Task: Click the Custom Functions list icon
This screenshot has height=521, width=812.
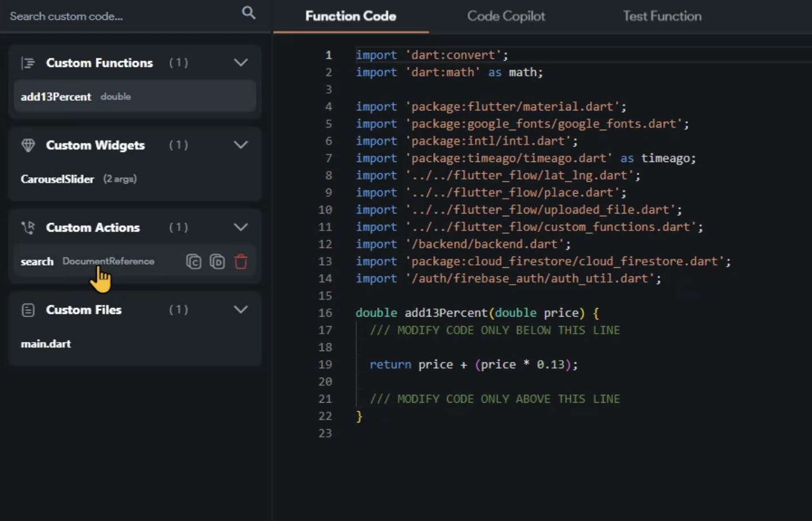Action: [28, 63]
